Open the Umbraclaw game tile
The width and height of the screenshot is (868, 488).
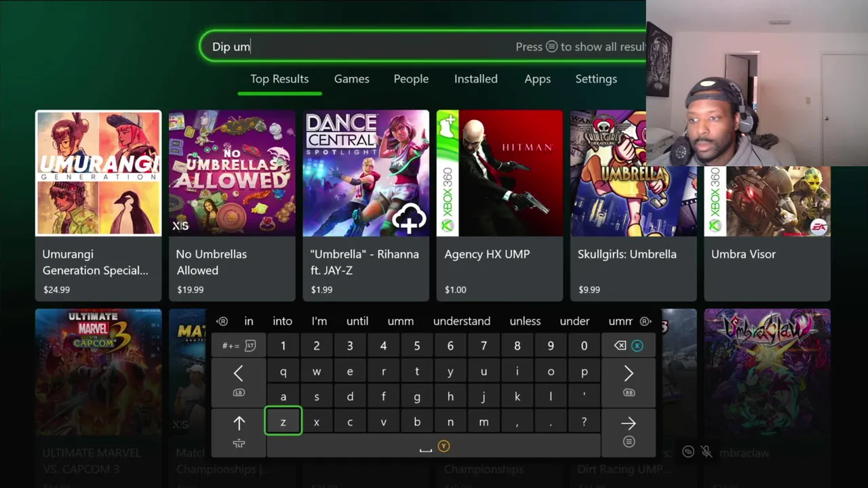coord(767,393)
